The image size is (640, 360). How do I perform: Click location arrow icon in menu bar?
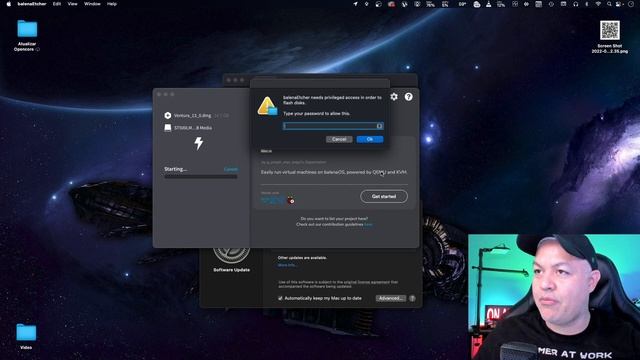point(355,4)
